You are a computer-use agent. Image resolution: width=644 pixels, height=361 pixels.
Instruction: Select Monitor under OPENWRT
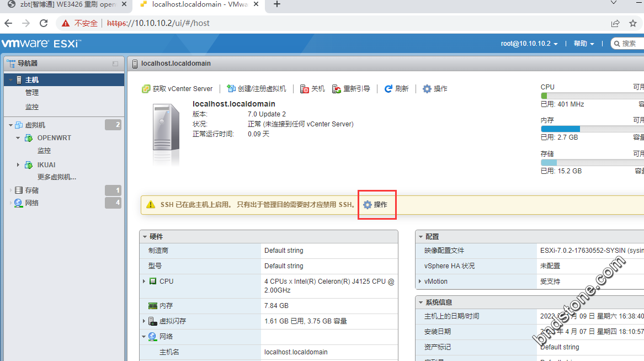pyautogui.click(x=44, y=151)
